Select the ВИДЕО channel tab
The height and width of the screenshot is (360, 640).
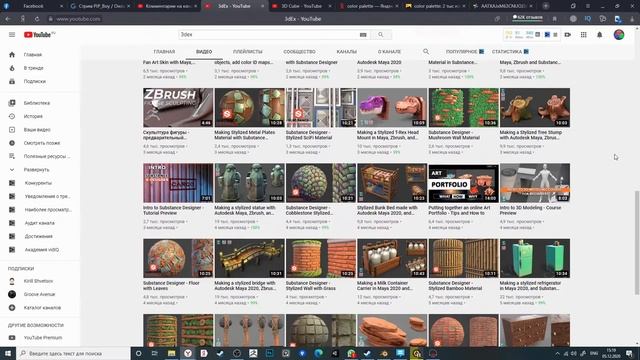(x=204, y=51)
